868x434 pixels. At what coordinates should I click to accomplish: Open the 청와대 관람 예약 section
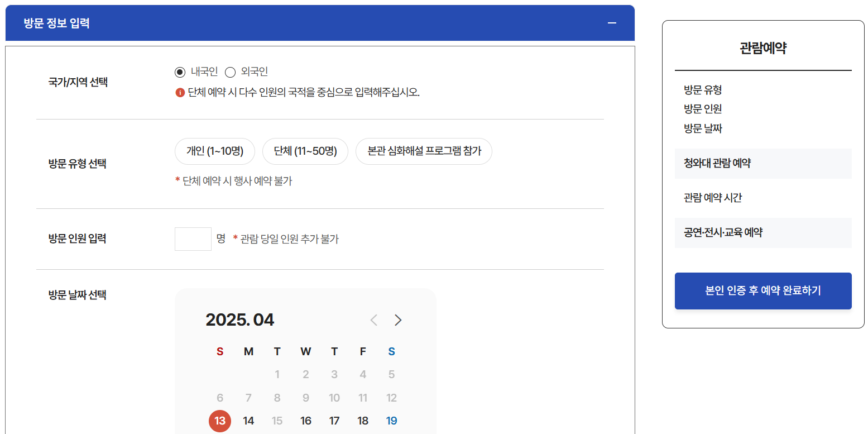tap(763, 163)
